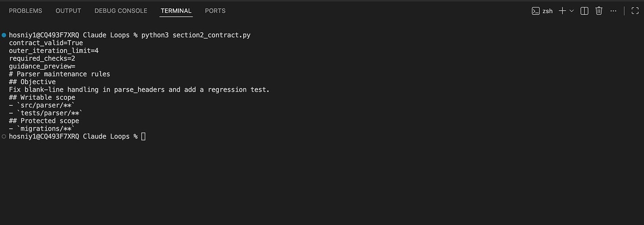Open the OUTPUT tab
644x225 pixels.
68,11
